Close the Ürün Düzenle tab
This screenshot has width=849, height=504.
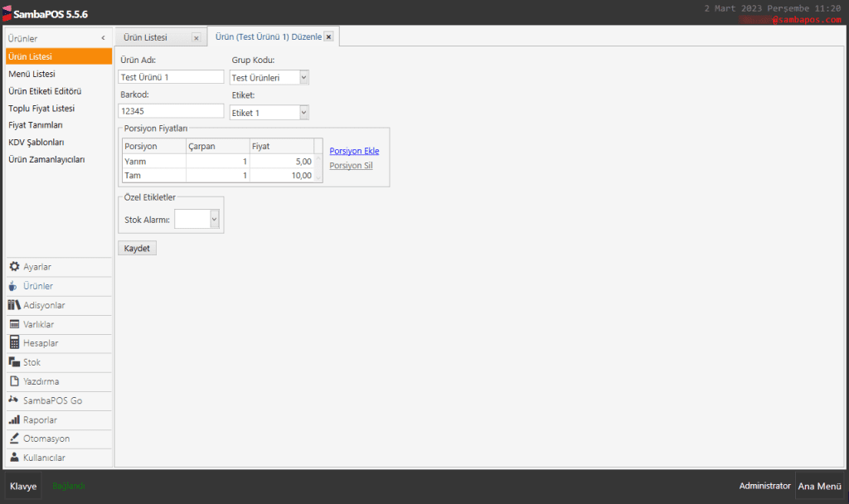pyautogui.click(x=329, y=37)
